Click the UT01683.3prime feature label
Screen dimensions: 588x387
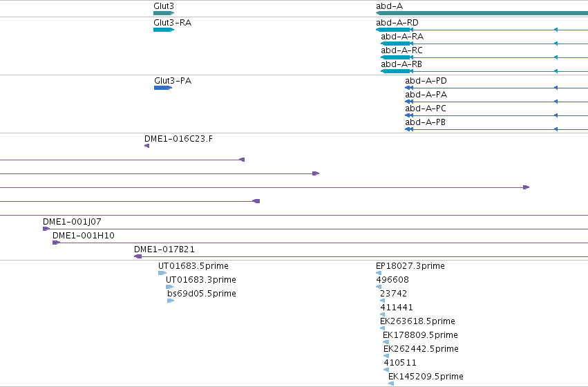[x=201, y=280]
